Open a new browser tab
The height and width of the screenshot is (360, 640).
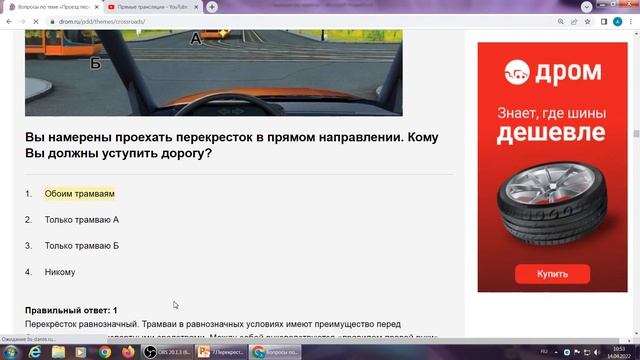click(212, 7)
